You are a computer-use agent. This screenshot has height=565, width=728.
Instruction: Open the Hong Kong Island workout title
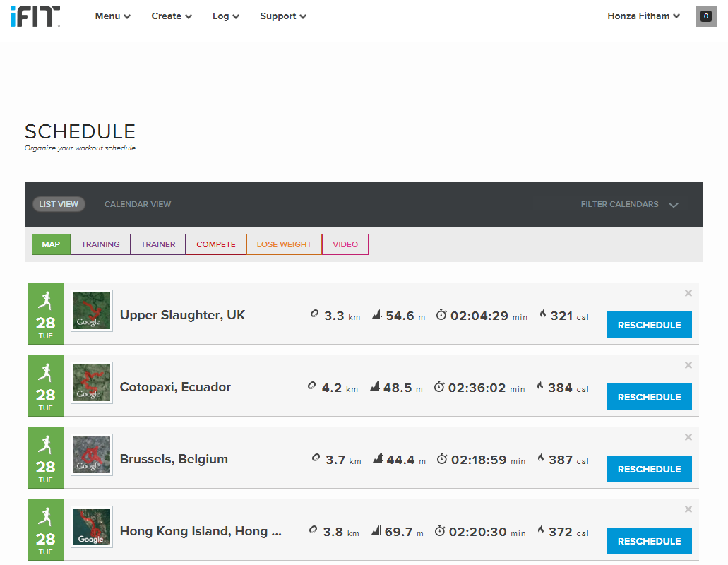click(x=201, y=531)
